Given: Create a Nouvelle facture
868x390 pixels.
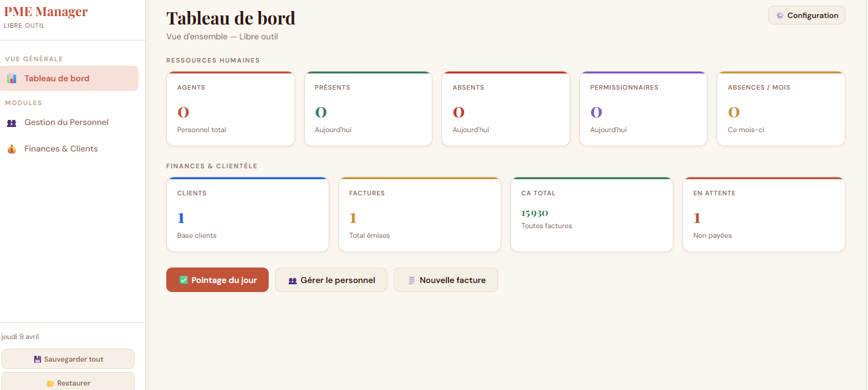Looking at the screenshot, I should coord(445,280).
